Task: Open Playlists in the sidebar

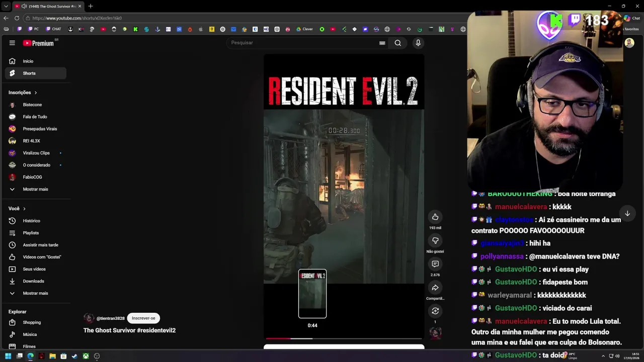Action: [x=35, y=233]
